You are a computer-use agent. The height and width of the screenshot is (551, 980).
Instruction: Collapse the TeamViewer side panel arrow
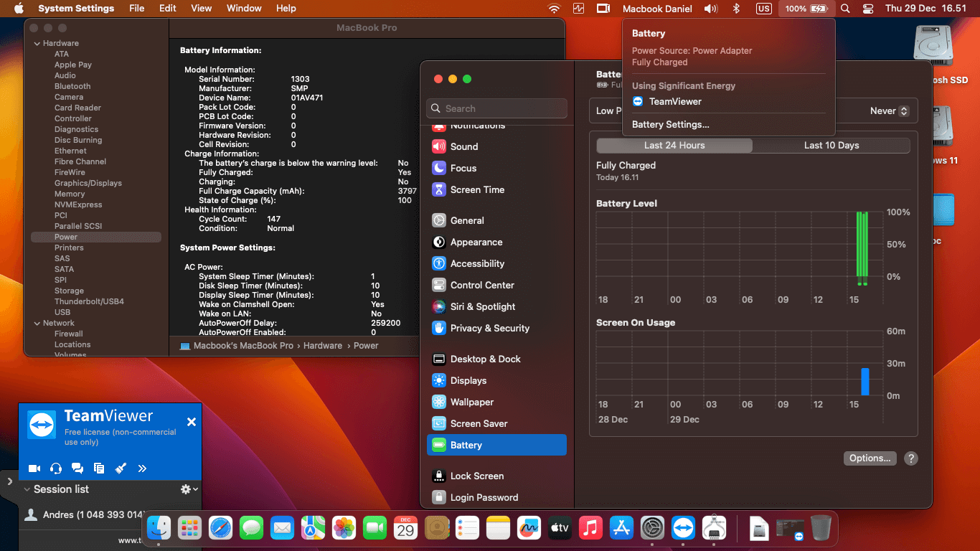[x=9, y=481]
